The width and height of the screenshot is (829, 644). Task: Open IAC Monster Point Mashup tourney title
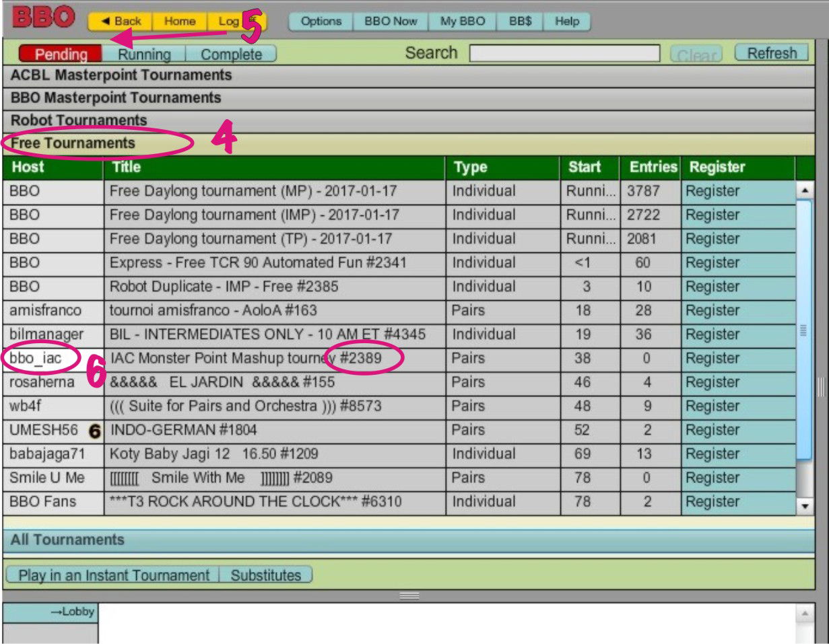pyautogui.click(x=275, y=359)
